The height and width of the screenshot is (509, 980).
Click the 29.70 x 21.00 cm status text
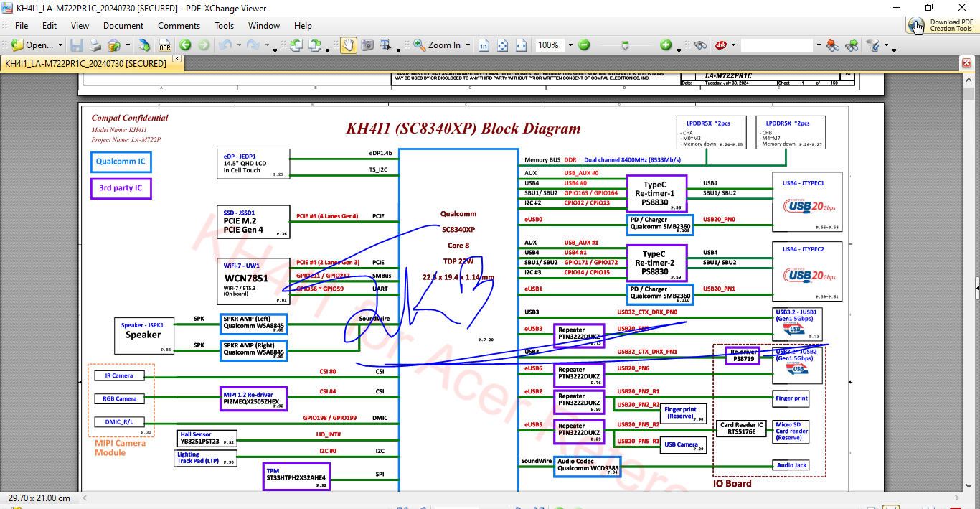point(39,498)
